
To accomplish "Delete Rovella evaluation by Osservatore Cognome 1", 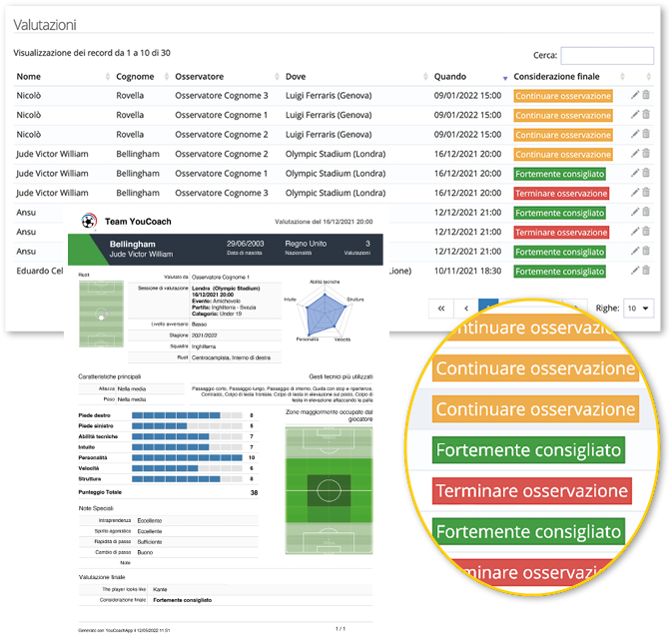I will click(x=646, y=115).
